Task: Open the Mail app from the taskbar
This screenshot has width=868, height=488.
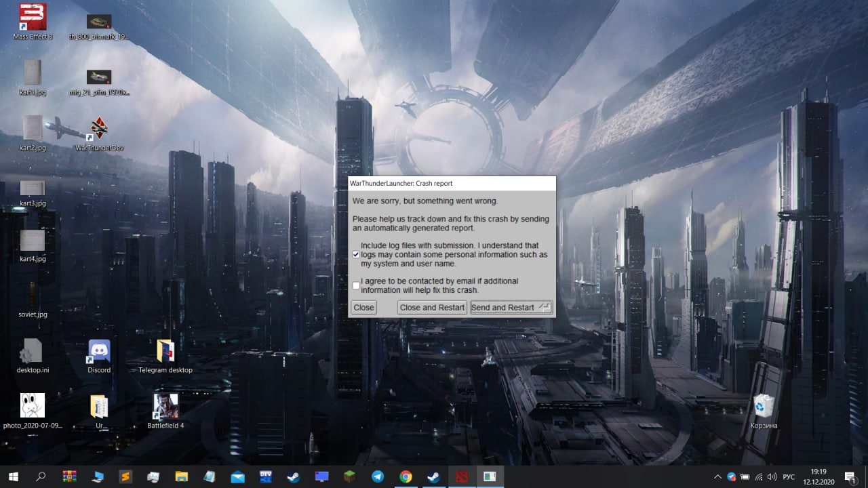Action: click(x=237, y=476)
